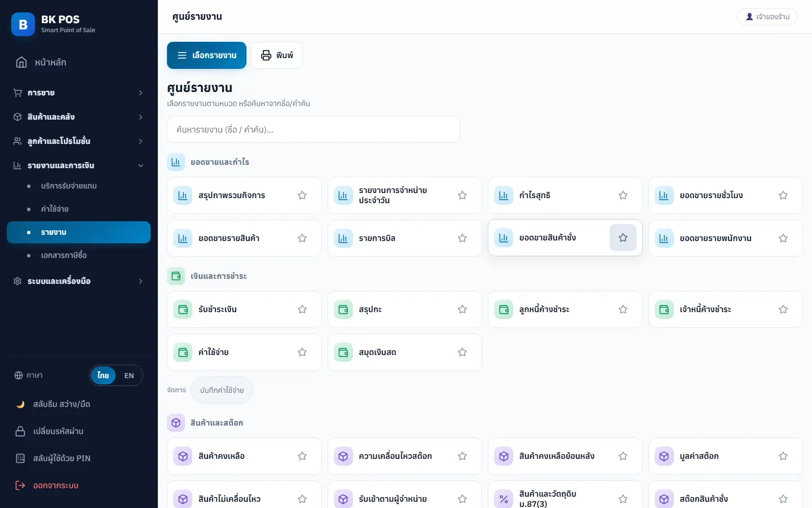Open the เอกสารภาษีซื้อ submenu item
The height and width of the screenshot is (508, 812).
pos(78,255)
